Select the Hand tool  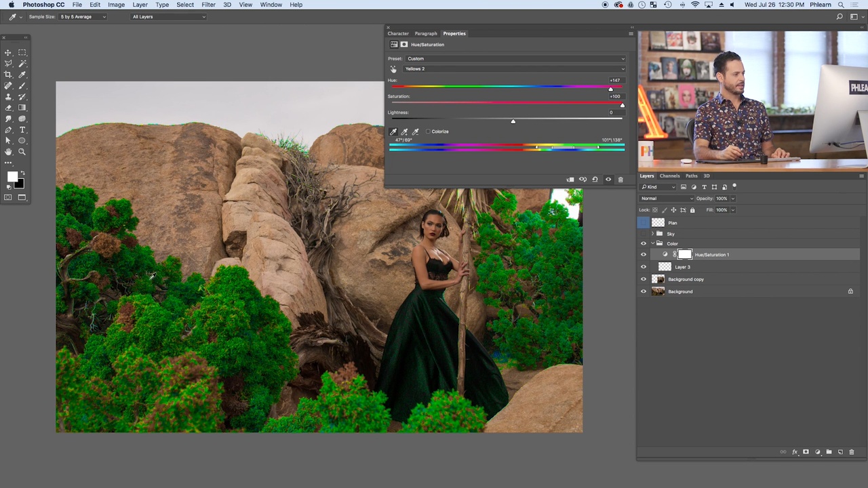(x=8, y=152)
